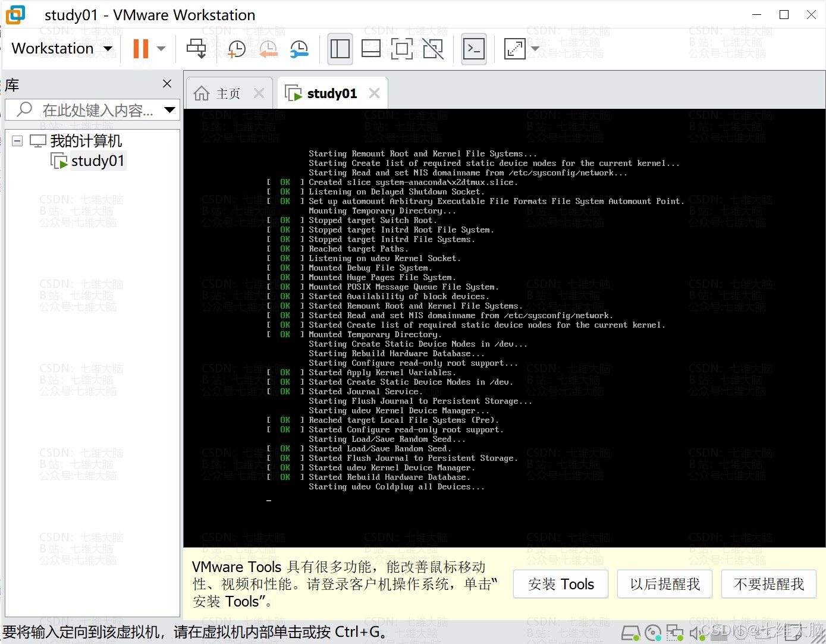Send Ctrl+Alt+Del to the virtual machine
826x644 pixels.
click(196, 49)
